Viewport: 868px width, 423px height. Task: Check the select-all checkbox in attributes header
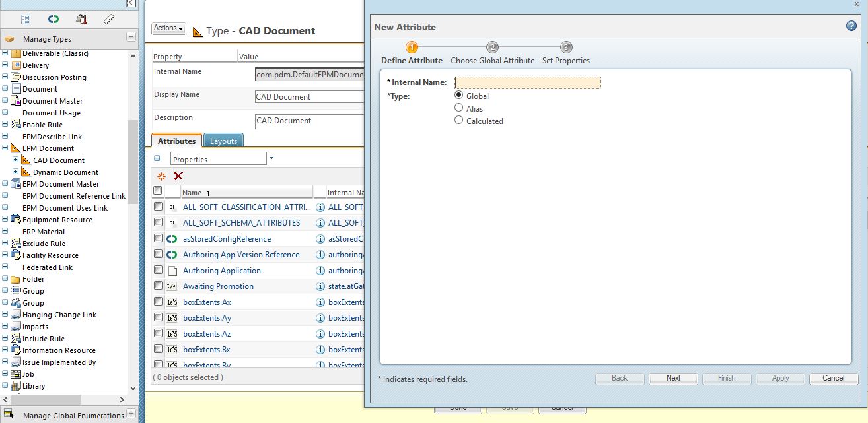click(157, 191)
